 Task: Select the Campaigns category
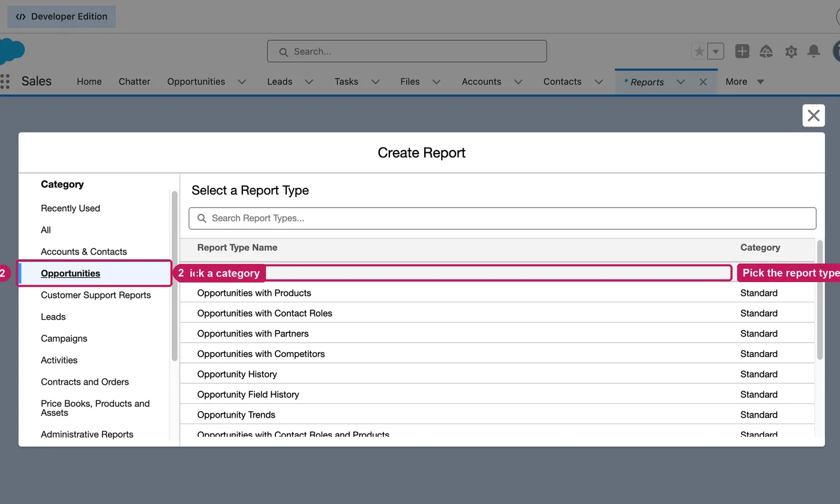click(64, 338)
